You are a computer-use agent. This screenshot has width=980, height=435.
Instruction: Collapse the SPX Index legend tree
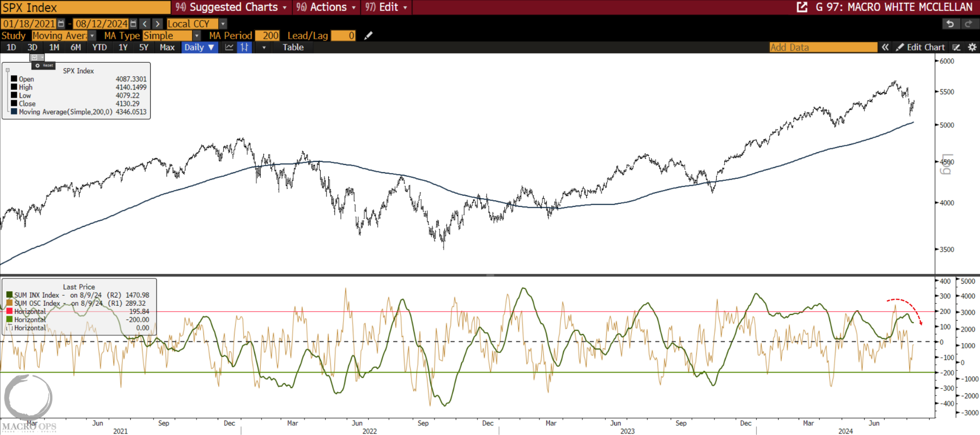[x=8, y=70]
